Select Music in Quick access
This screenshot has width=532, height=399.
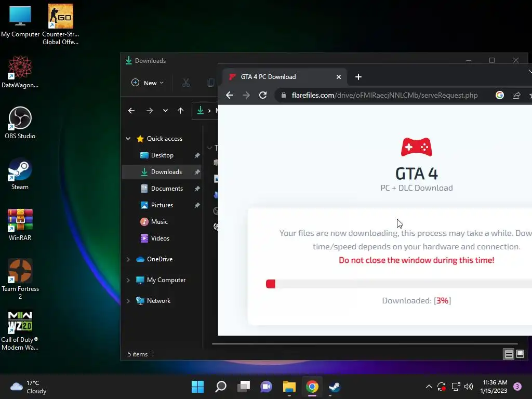[162, 222]
